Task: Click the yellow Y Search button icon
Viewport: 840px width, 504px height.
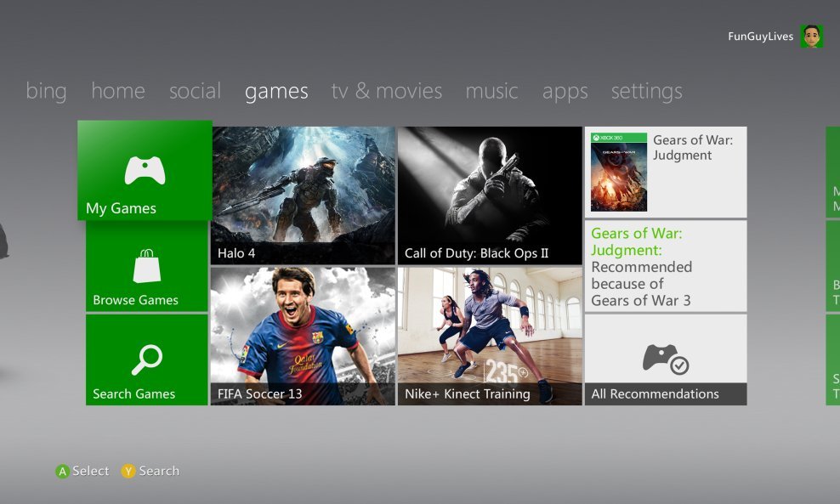Action: 128,472
